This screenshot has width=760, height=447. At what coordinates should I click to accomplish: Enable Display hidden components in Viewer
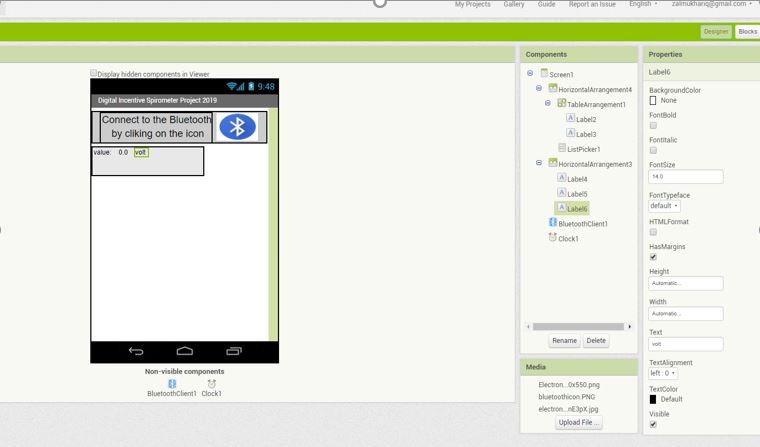[94, 73]
